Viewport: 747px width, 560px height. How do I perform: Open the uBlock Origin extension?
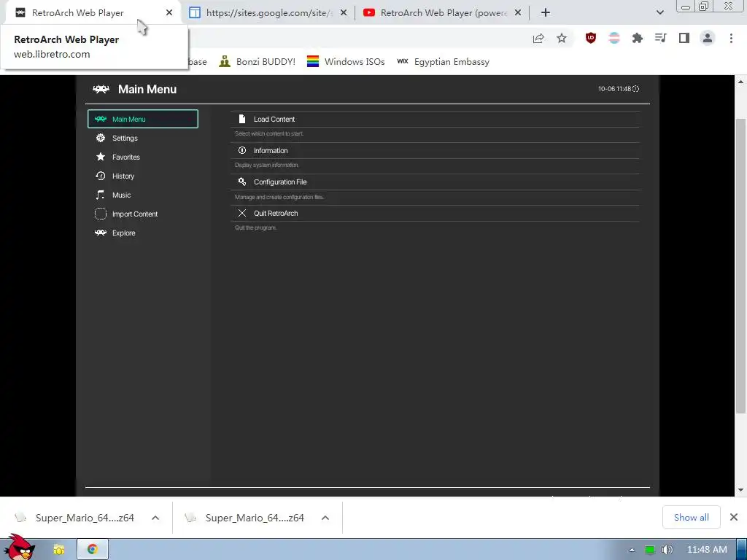(591, 38)
